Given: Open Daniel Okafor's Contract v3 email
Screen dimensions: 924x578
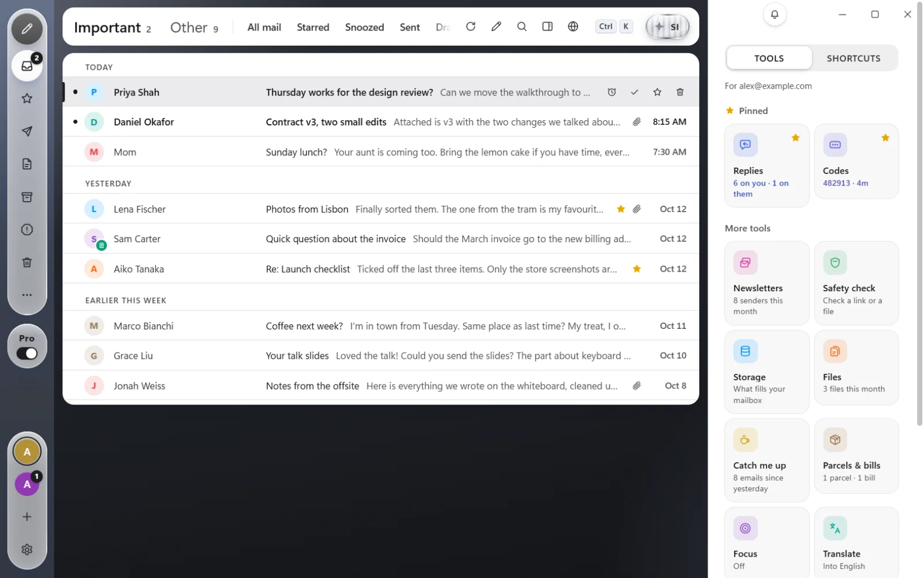Looking at the screenshot, I should pyautogui.click(x=381, y=122).
